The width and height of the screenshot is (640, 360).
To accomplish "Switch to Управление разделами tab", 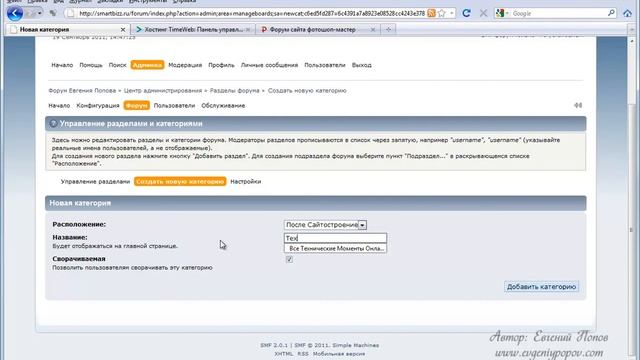I will pyautogui.click(x=95, y=181).
